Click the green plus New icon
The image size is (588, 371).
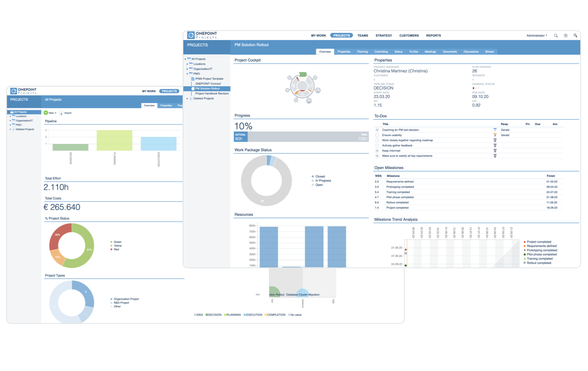click(x=46, y=113)
